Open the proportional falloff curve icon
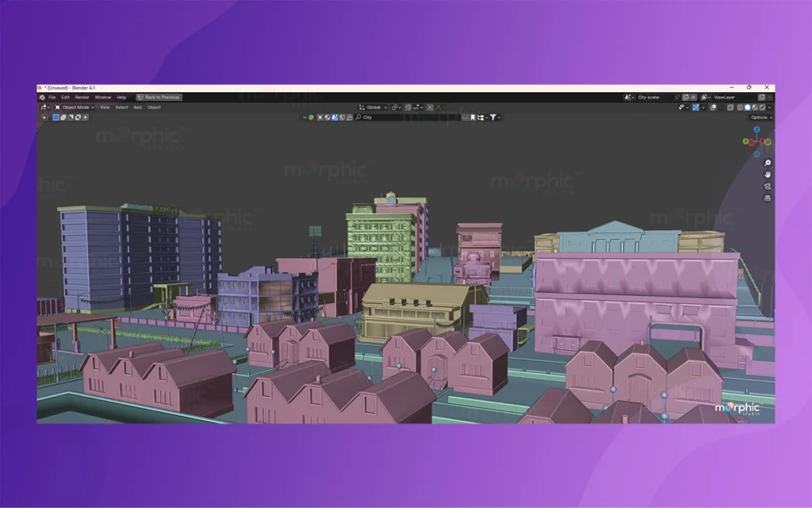Screen dimensions: 812x508 click(x=438, y=107)
